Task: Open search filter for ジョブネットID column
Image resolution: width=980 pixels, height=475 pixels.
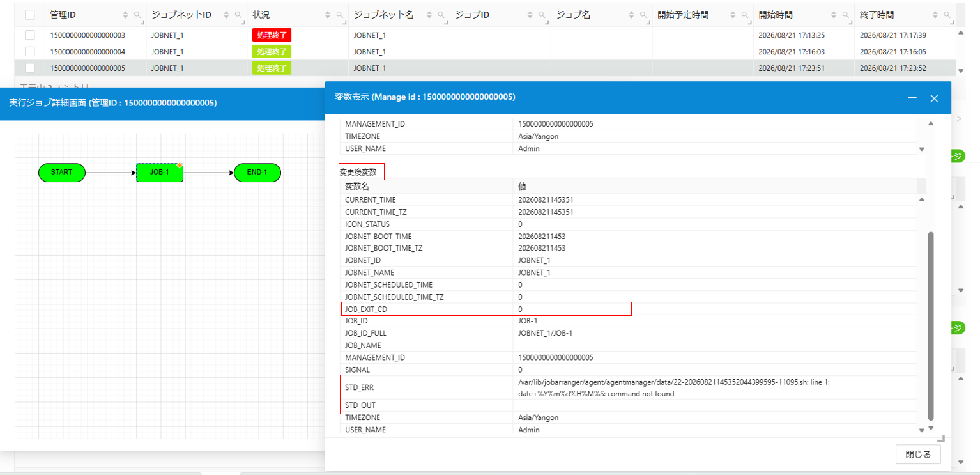Action: pos(238,15)
